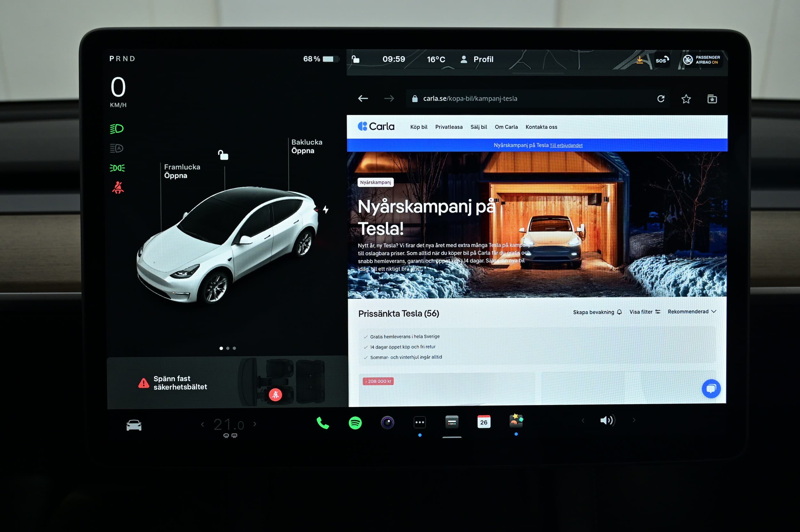Toggle the headlights icon
Screen dimensions: 800x532
coord(117,129)
